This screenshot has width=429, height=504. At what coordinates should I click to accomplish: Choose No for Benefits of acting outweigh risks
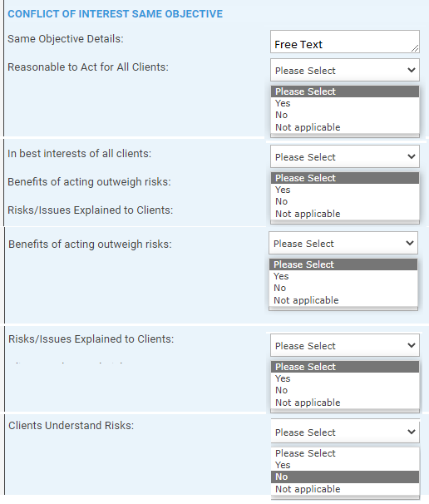[x=343, y=288]
